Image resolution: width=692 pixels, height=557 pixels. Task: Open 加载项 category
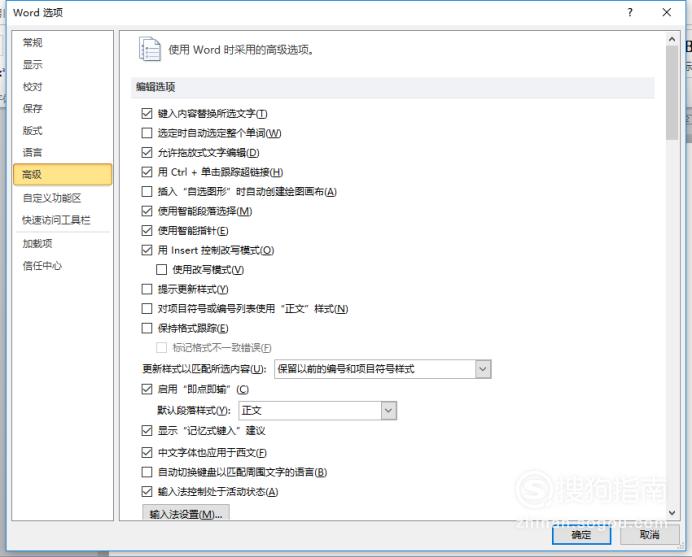62,243
